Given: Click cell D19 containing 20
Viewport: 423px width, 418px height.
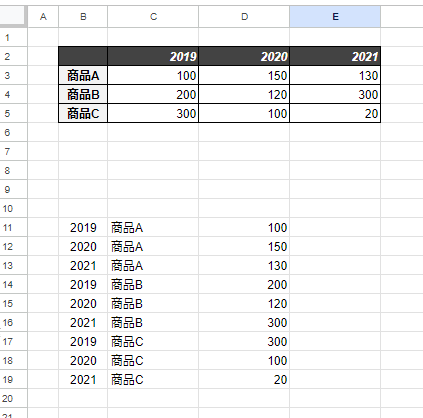Looking at the screenshot, I should 244,380.
